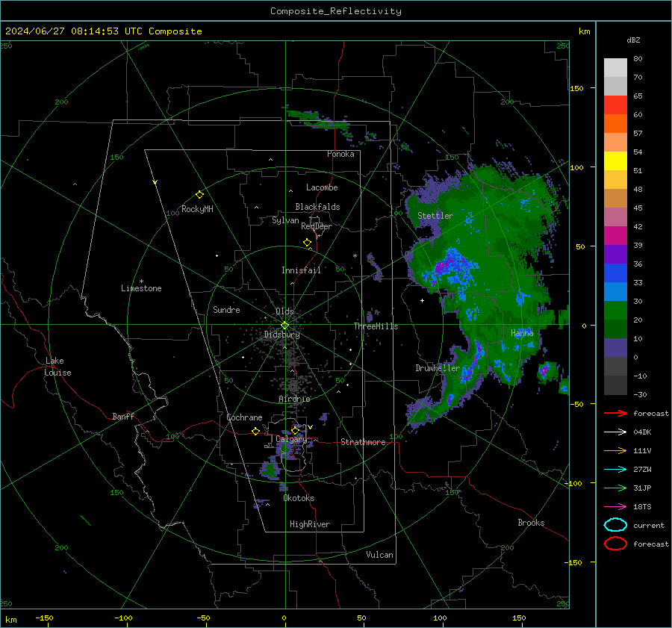Click the Sylvan town label
Image resolution: width=672 pixels, height=628 pixels.
coord(285,220)
